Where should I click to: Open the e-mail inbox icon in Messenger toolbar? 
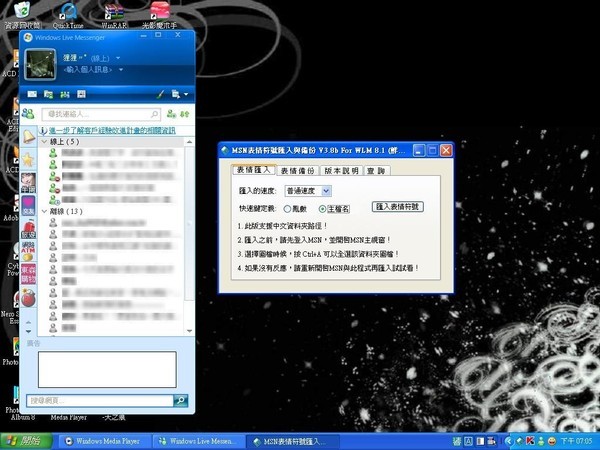click(x=32, y=94)
